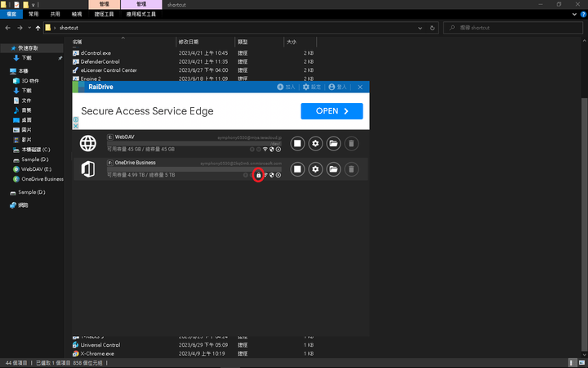This screenshot has height=368, width=588.
Task: Click the ad info icon
Action: coord(76,119)
